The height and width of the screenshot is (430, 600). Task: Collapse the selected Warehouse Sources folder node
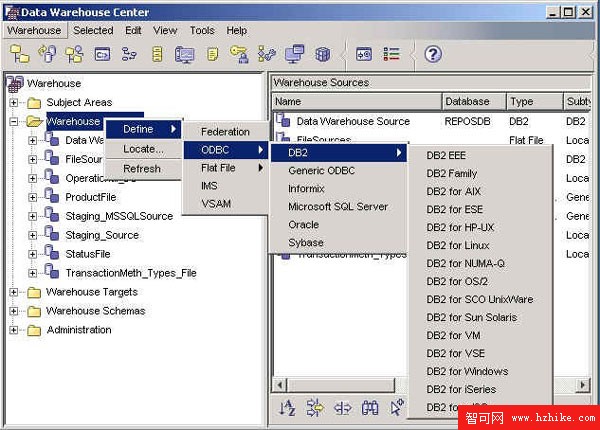[13, 122]
